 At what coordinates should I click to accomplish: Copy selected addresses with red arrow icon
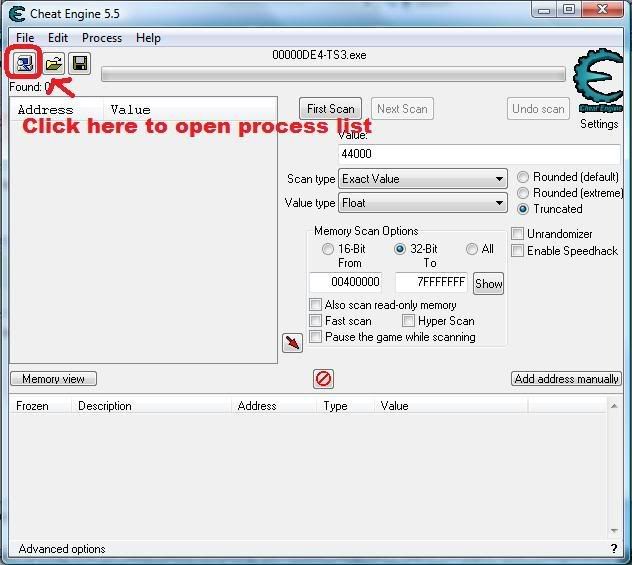(x=292, y=343)
